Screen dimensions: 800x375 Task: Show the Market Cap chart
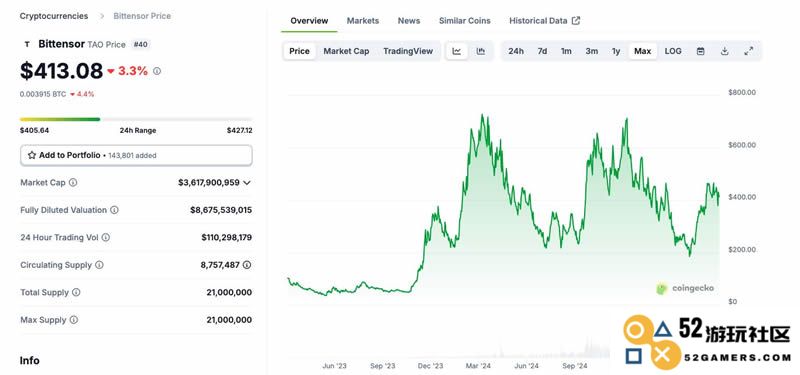tap(346, 51)
